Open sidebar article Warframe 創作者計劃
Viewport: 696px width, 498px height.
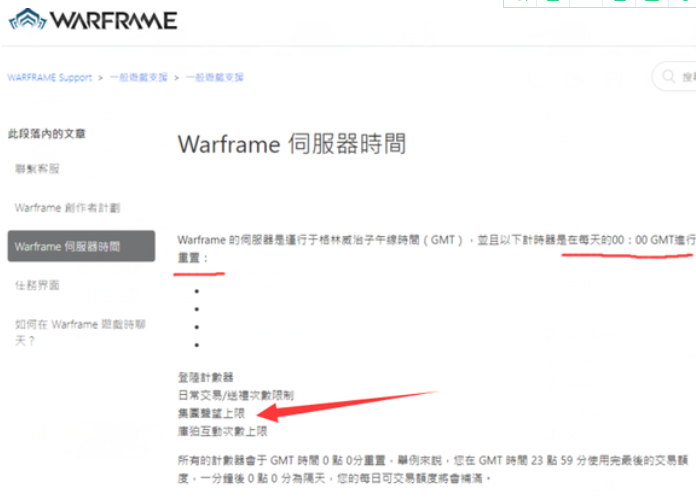click(x=67, y=208)
